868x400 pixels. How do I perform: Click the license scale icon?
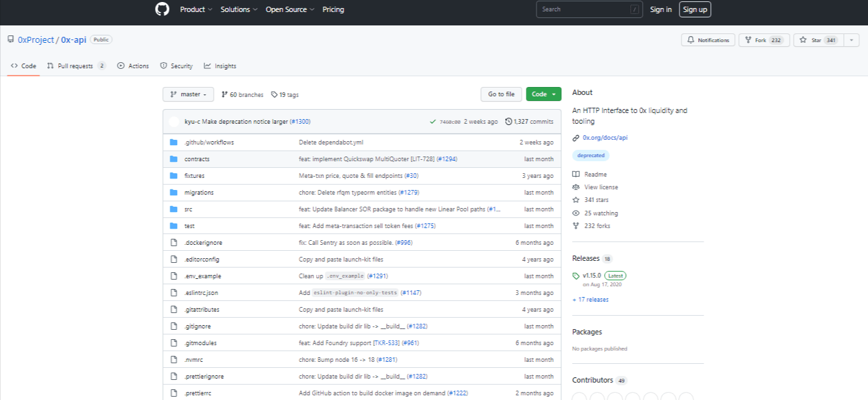576,187
